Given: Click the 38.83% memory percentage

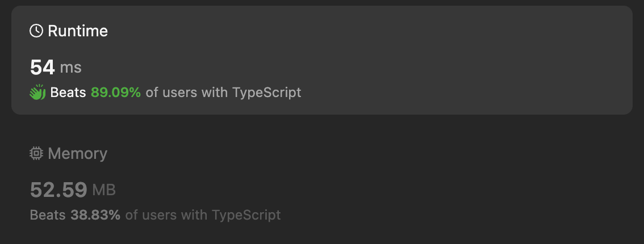Looking at the screenshot, I should pos(95,215).
